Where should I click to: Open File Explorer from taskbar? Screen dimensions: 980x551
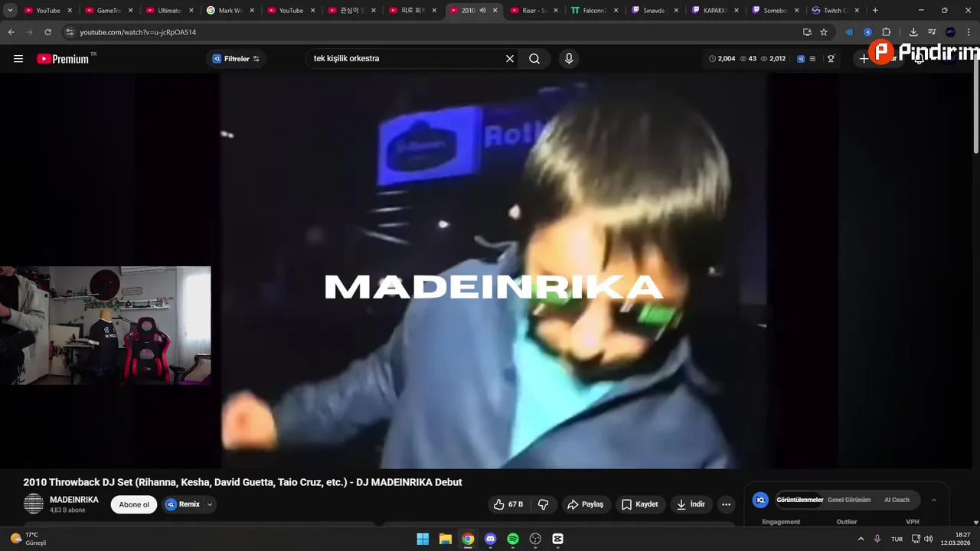[445, 539]
